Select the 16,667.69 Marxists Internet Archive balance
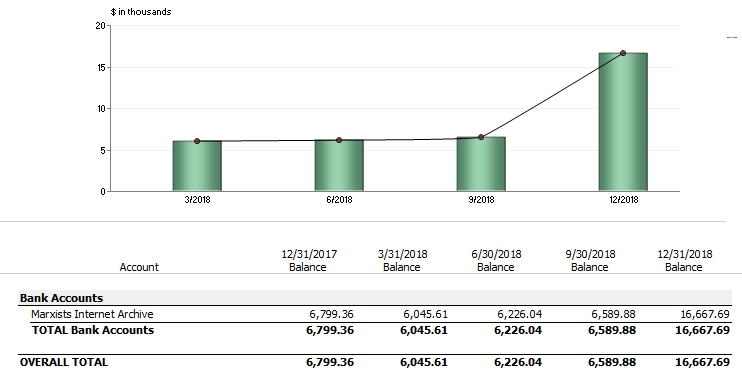The width and height of the screenshot is (742, 389). pyautogui.click(x=705, y=314)
